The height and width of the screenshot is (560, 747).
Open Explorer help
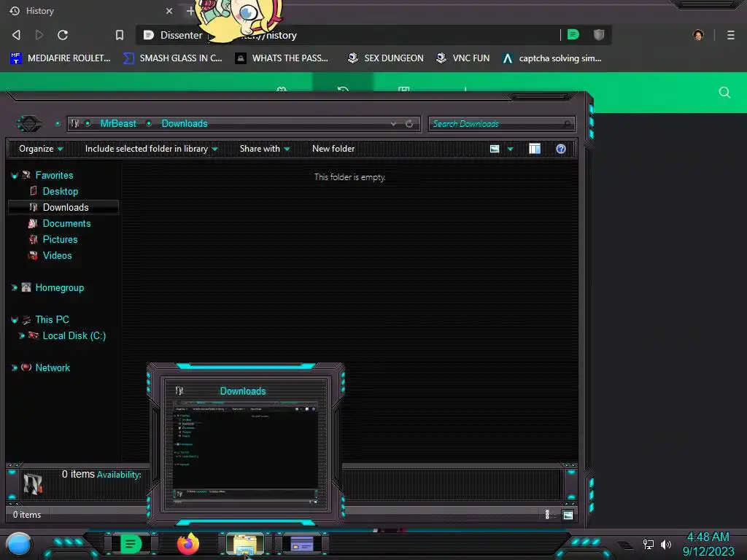click(x=561, y=149)
